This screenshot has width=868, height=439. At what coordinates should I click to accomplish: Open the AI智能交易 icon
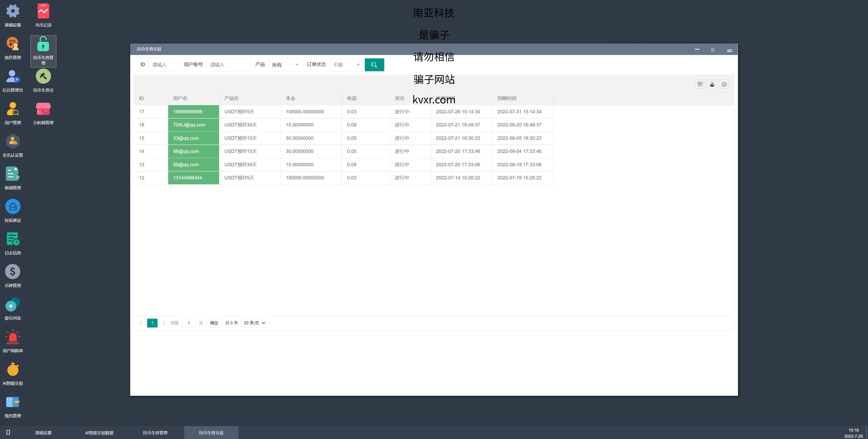click(x=13, y=370)
